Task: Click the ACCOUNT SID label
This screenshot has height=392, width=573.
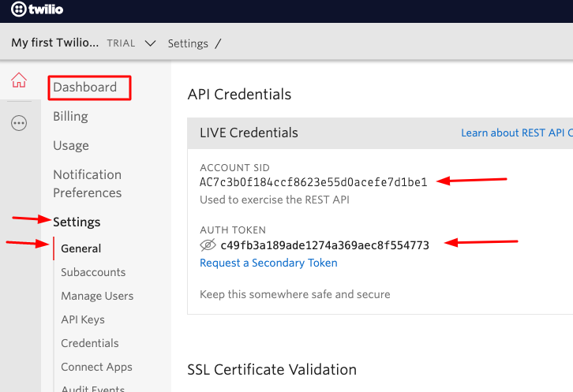Action: coord(234,168)
